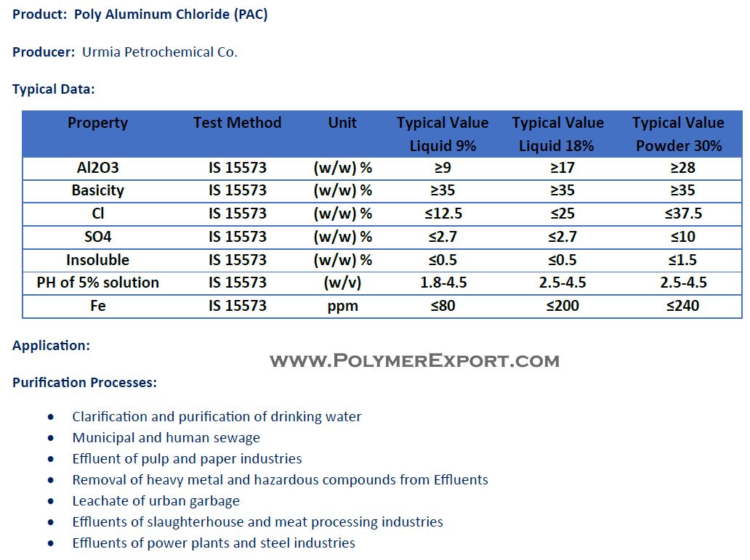Screen dimensions: 750x560
Task: Click the Typical Value Liquid 9% header
Action: click(x=443, y=134)
